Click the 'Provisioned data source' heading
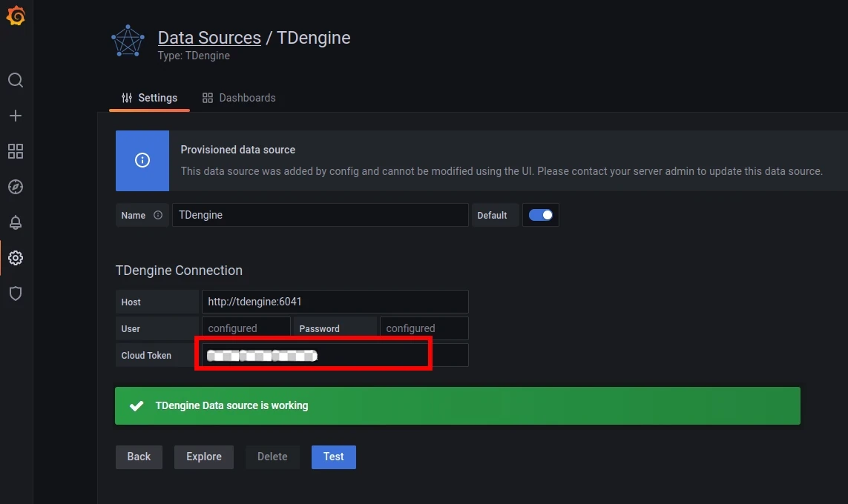848x504 pixels. tap(238, 150)
